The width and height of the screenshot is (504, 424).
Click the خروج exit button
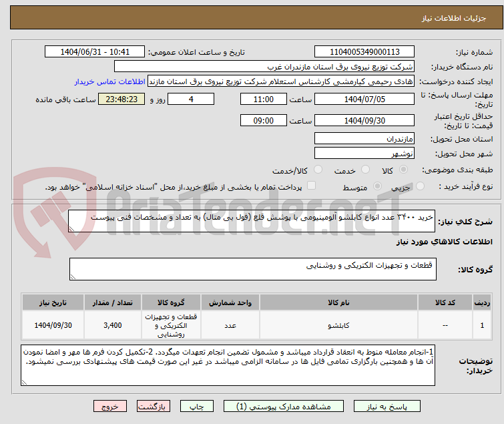point(110,407)
